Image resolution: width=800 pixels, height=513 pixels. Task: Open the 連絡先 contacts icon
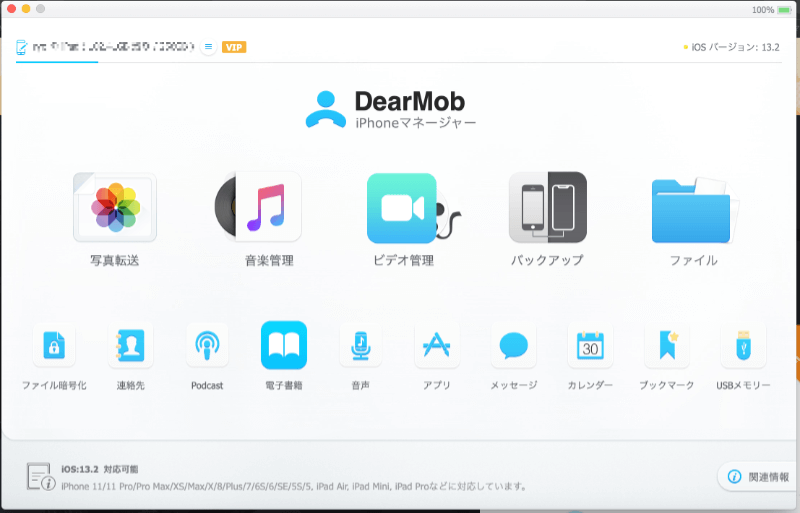tap(130, 346)
